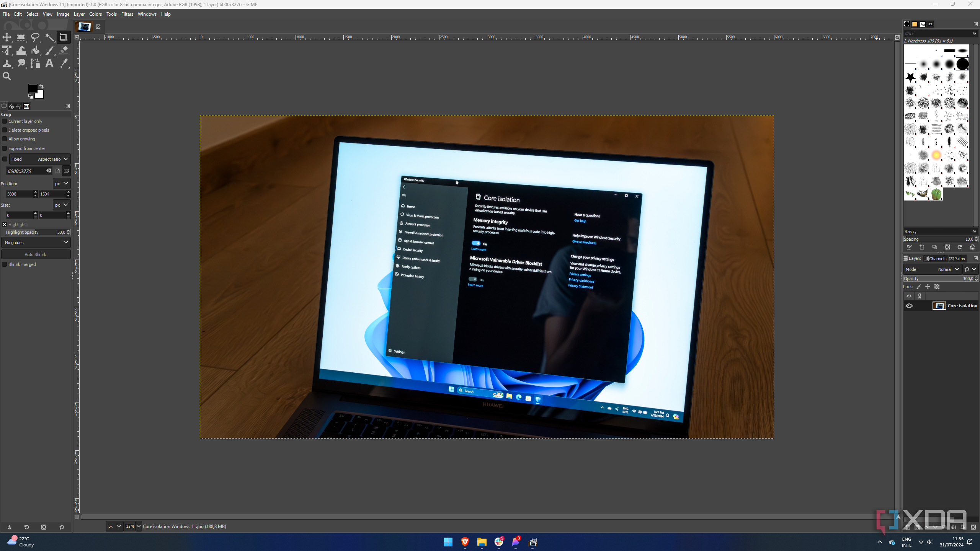Screen dimensions: 980x551
Task: Lock pixels of the layer
Action: [x=919, y=287]
